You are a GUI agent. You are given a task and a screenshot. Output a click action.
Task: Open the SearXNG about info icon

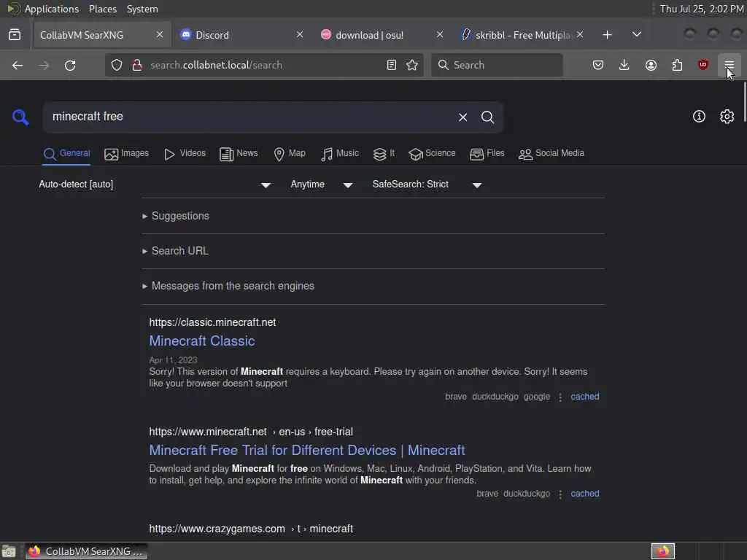click(x=699, y=117)
